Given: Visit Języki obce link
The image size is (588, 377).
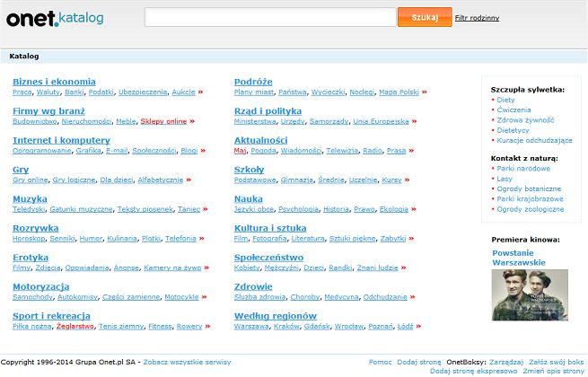Looking at the screenshot, I should 254,209.
